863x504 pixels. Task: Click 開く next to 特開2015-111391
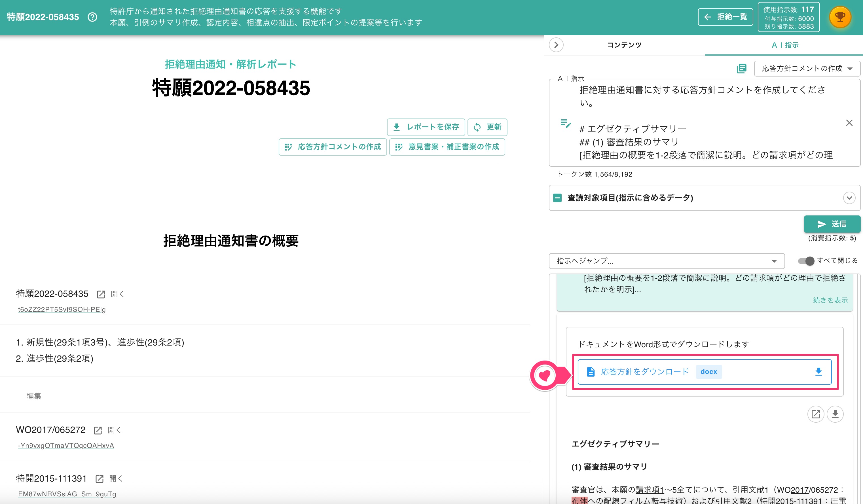(x=116, y=479)
